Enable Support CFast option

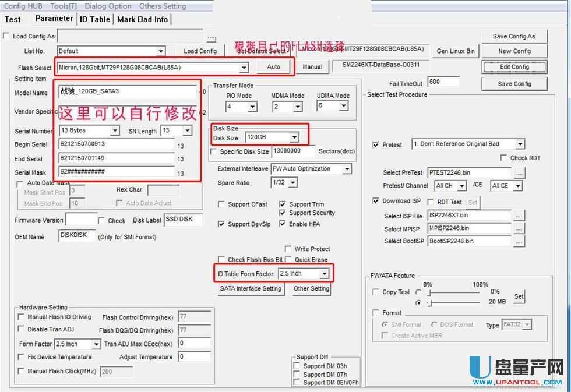[x=221, y=204]
